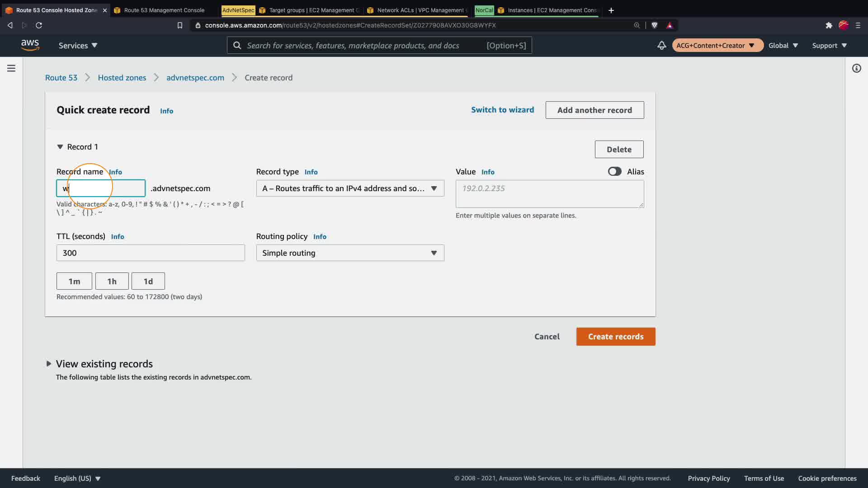This screenshot has width=868, height=488.
Task: Click the Switch to wizard link
Action: point(502,110)
